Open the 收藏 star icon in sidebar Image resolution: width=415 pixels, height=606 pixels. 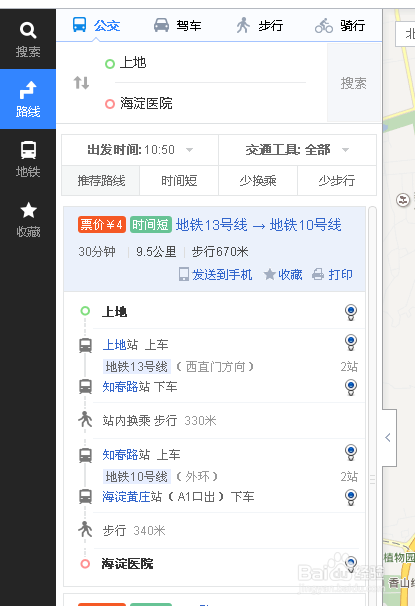28,219
